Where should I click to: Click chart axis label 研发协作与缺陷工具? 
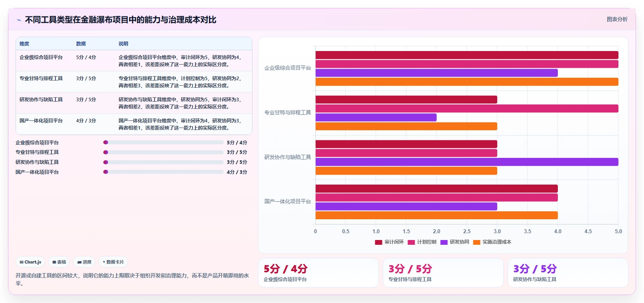288,157
